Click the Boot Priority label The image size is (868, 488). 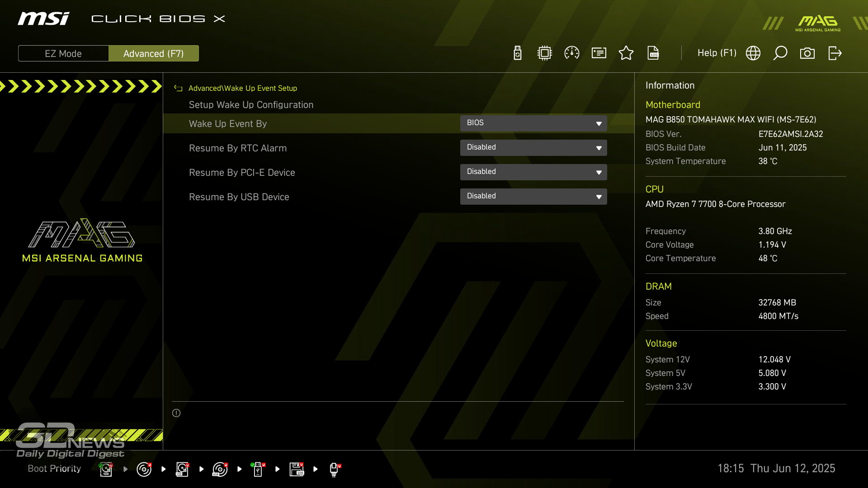(x=54, y=469)
